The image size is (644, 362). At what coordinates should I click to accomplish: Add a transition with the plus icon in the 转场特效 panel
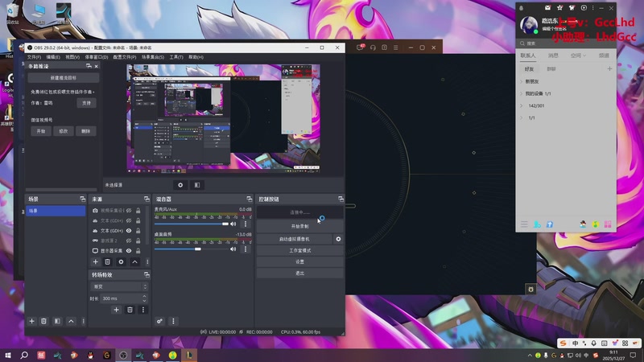pyautogui.click(x=116, y=310)
